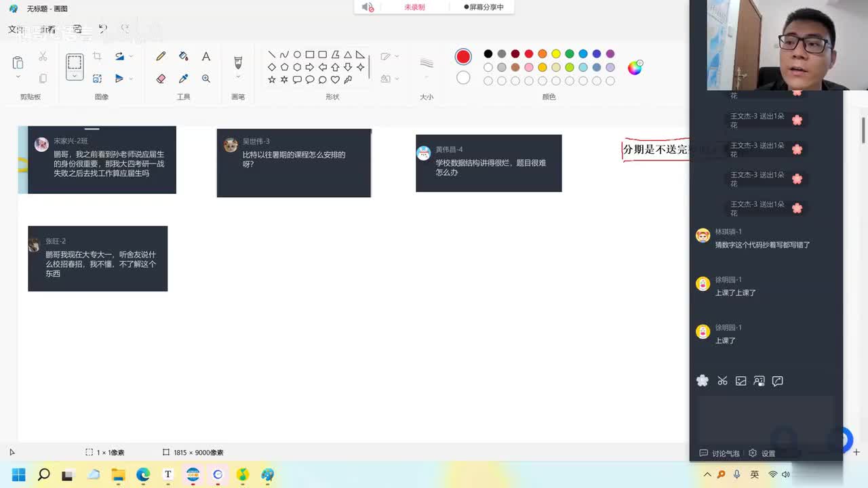Pick the five-point star shape

pyautogui.click(x=272, y=79)
